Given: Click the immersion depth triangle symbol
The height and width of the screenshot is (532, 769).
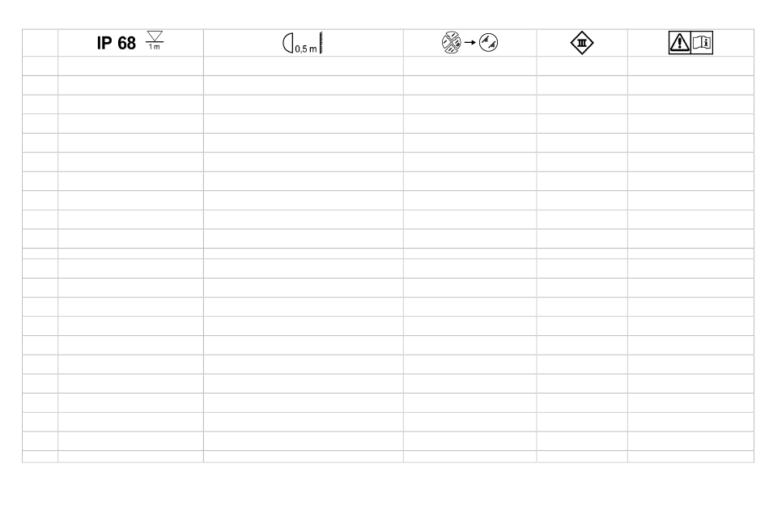Looking at the screenshot, I should point(154,38).
